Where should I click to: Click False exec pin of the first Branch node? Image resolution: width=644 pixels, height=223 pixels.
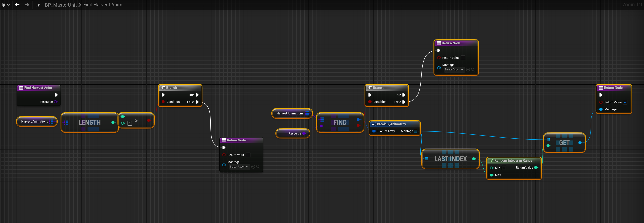click(197, 102)
